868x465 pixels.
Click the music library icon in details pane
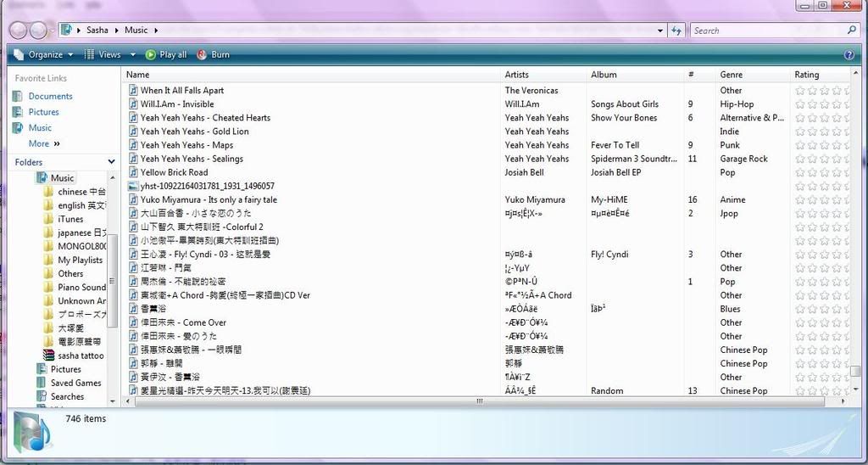pyautogui.click(x=32, y=432)
